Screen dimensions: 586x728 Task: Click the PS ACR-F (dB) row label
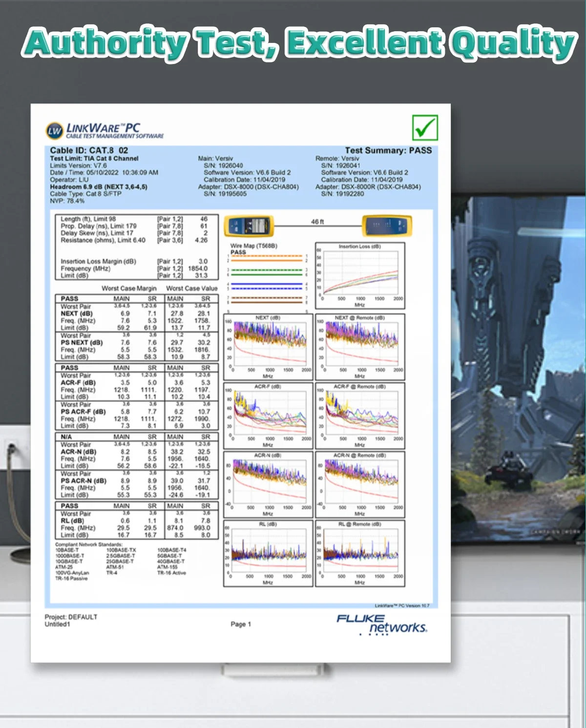(x=83, y=412)
